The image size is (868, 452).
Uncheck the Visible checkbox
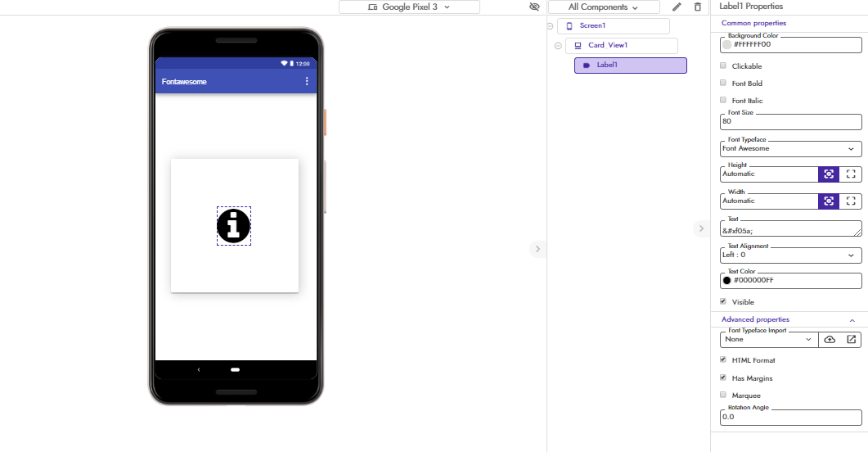point(723,301)
